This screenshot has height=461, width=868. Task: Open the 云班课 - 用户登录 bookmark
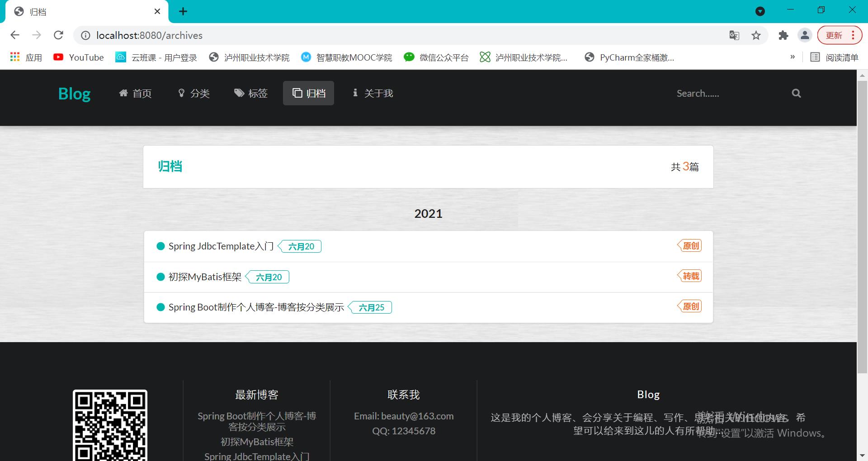click(156, 57)
